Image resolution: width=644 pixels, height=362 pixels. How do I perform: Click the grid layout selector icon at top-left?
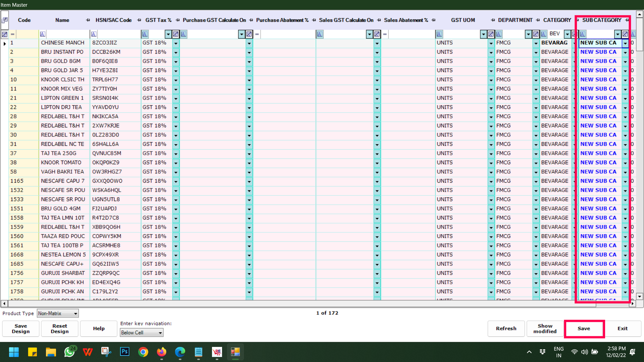point(5,20)
